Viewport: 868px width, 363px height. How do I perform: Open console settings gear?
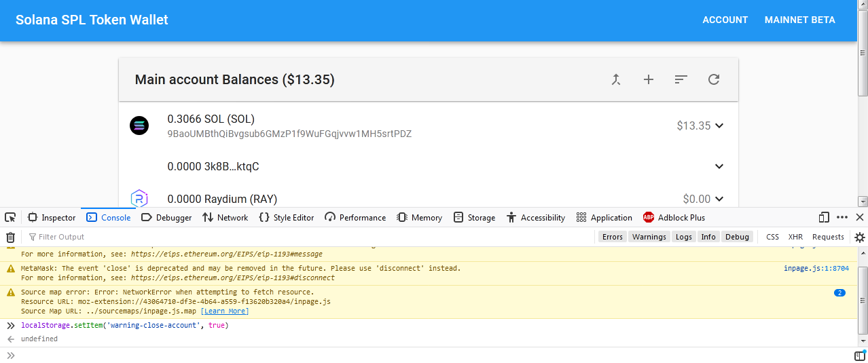click(x=859, y=237)
